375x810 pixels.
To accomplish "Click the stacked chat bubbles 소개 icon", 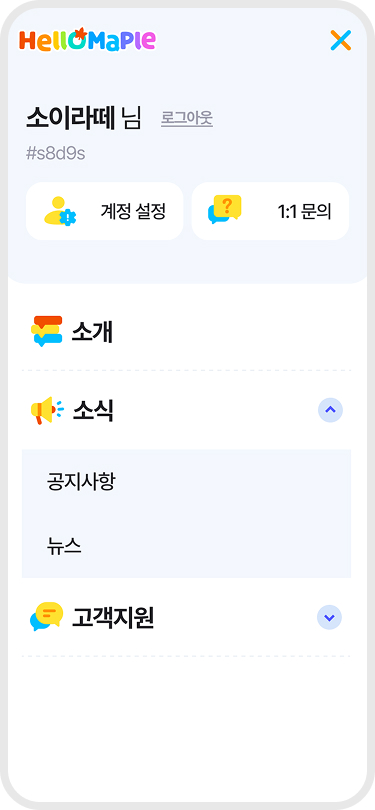I will (46, 331).
